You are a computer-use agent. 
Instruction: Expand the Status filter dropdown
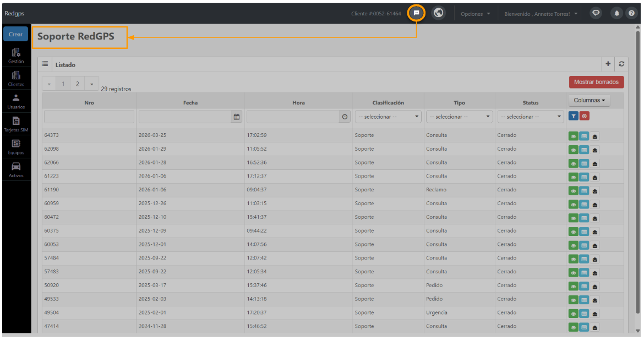(x=530, y=117)
